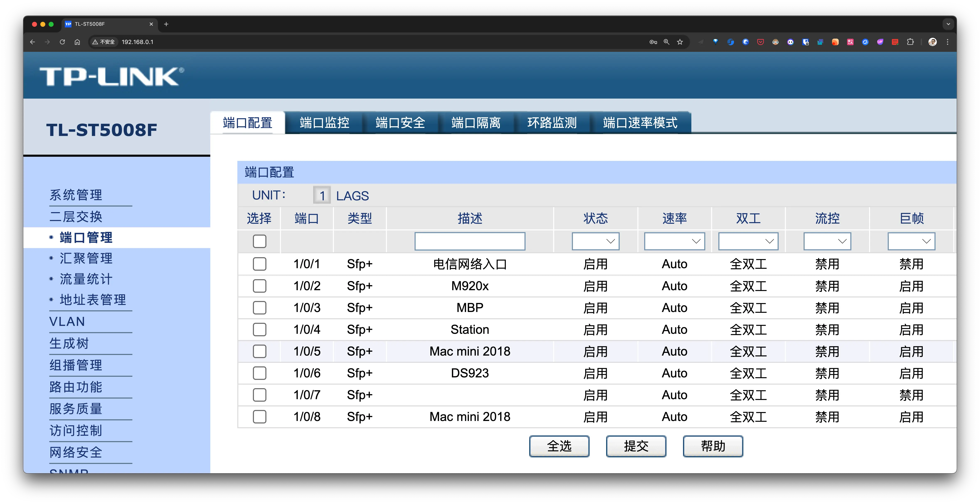
Task: Switch to the 端口监控 tab
Action: point(324,122)
